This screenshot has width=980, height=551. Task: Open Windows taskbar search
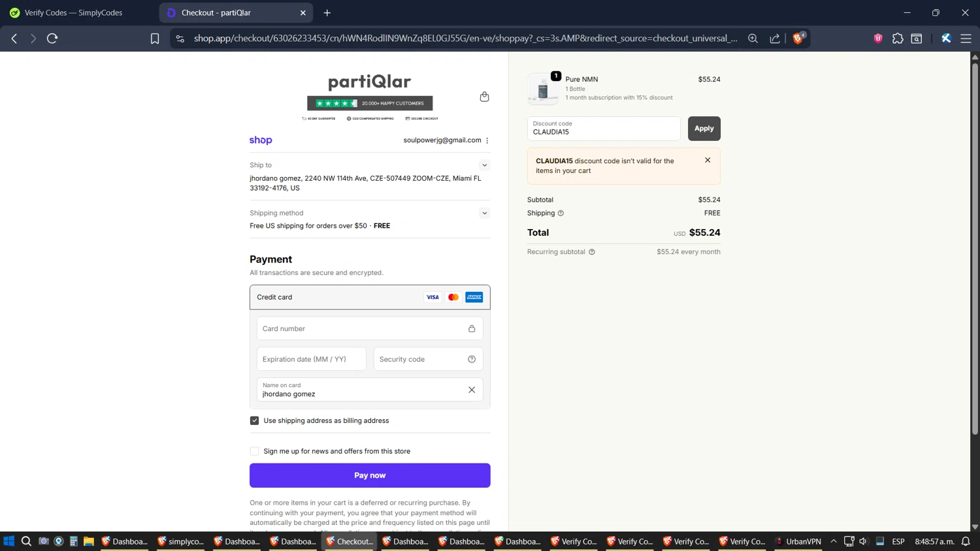(x=26, y=541)
